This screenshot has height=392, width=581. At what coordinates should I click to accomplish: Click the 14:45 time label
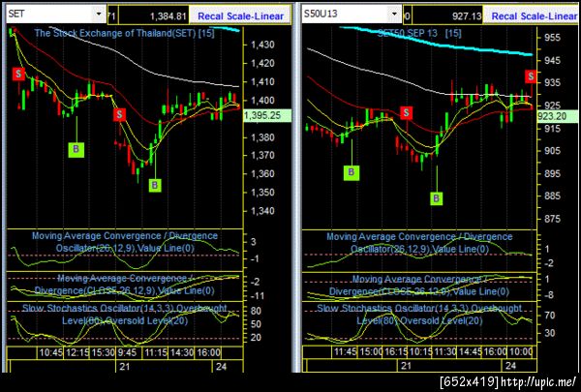(471, 351)
